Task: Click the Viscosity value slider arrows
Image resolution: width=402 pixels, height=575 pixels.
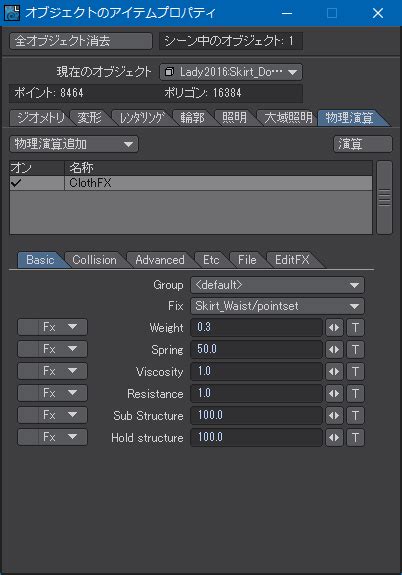Action: 334,371
